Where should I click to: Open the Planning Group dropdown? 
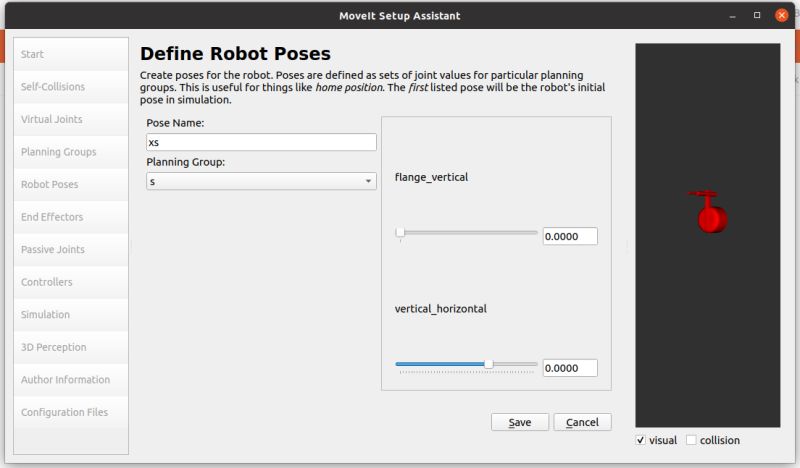pyautogui.click(x=261, y=181)
